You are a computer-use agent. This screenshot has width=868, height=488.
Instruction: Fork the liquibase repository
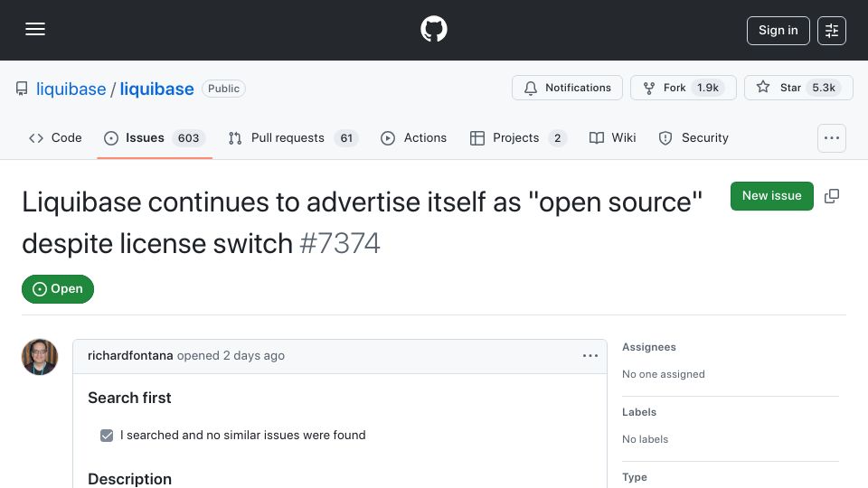pos(684,88)
